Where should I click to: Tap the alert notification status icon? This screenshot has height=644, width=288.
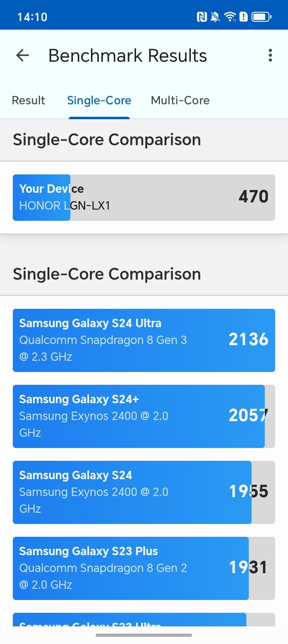(x=244, y=17)
